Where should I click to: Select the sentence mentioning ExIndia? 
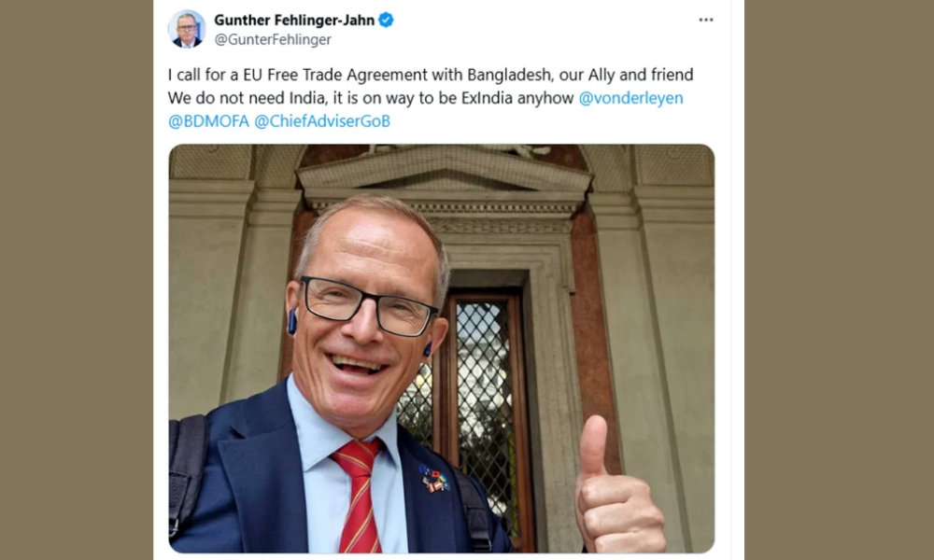371,98
